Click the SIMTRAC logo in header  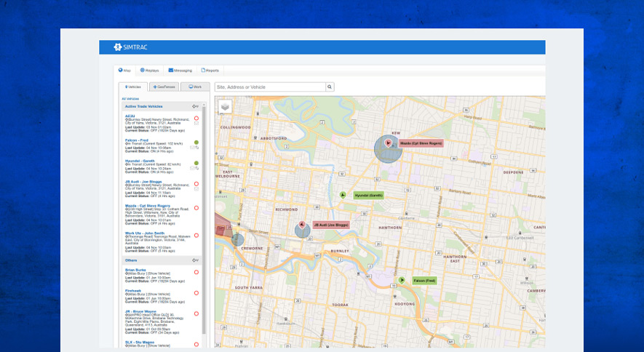130,47
